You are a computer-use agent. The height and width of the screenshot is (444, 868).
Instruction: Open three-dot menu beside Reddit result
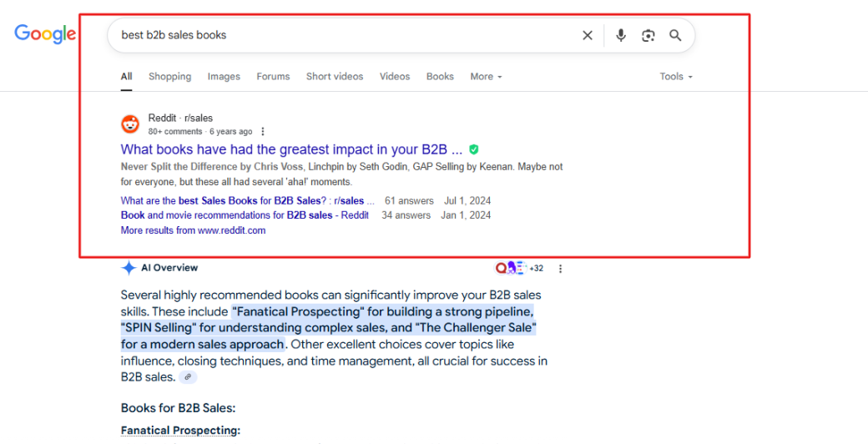click(263, 132)
